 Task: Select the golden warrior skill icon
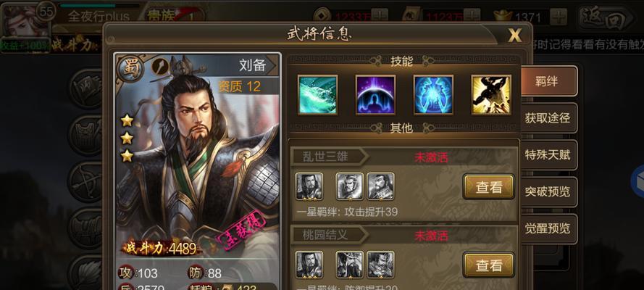click(x=491, y=94)
